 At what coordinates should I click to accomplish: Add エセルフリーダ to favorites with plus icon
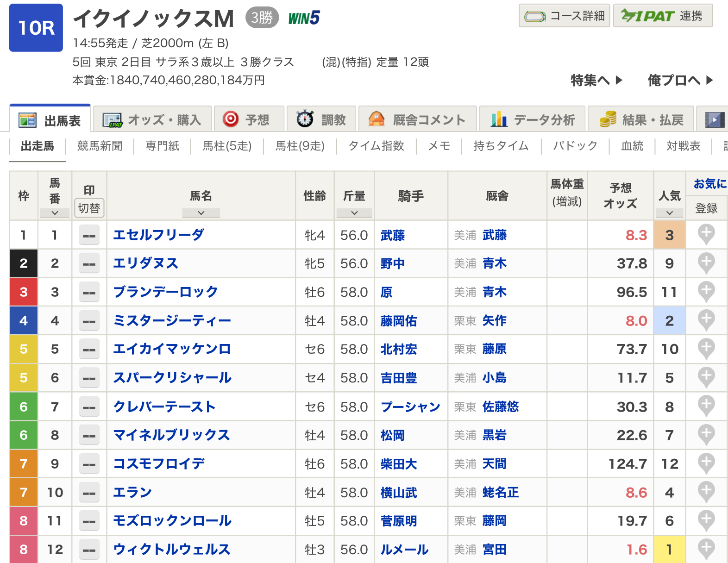pyautogui.click(x=706, y=234)
